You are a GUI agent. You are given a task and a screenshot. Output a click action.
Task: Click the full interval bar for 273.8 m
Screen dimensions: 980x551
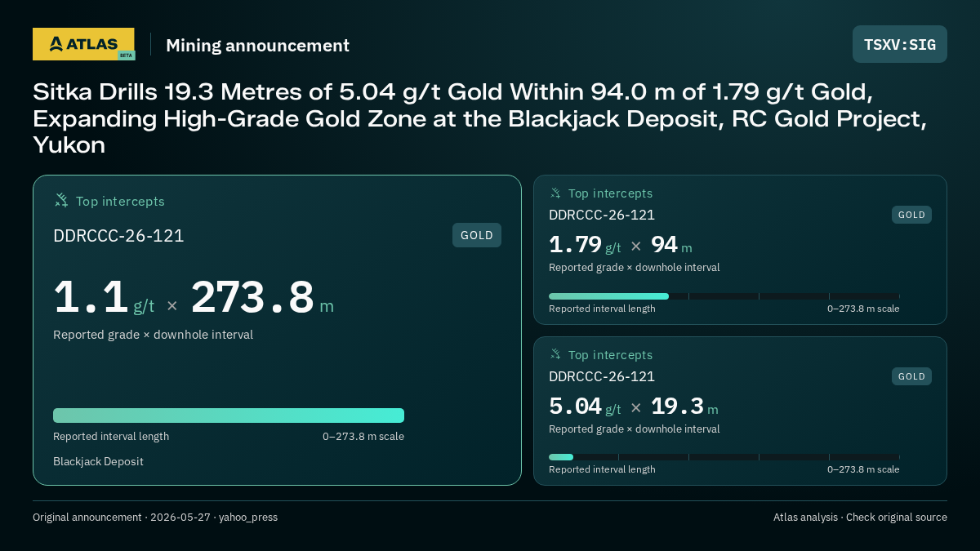pos(229,415)
